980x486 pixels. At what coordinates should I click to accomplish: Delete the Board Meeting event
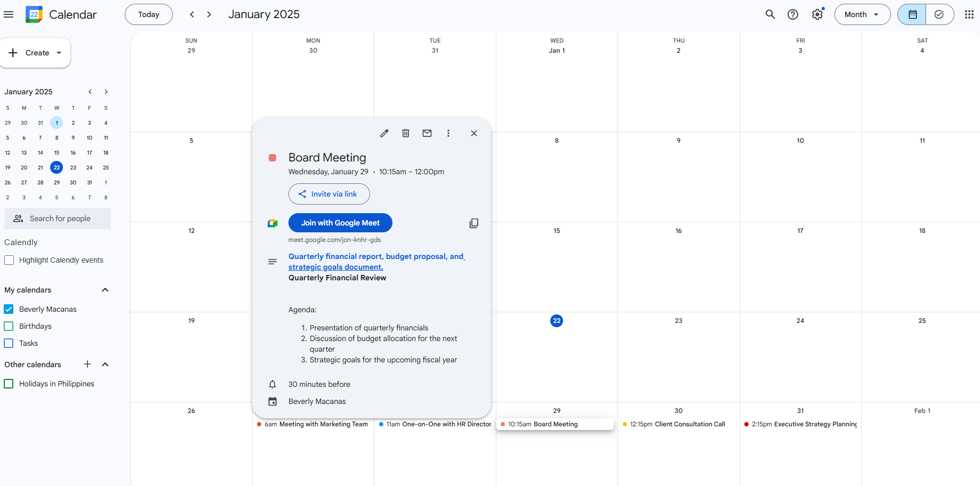(x=406, y=133)
